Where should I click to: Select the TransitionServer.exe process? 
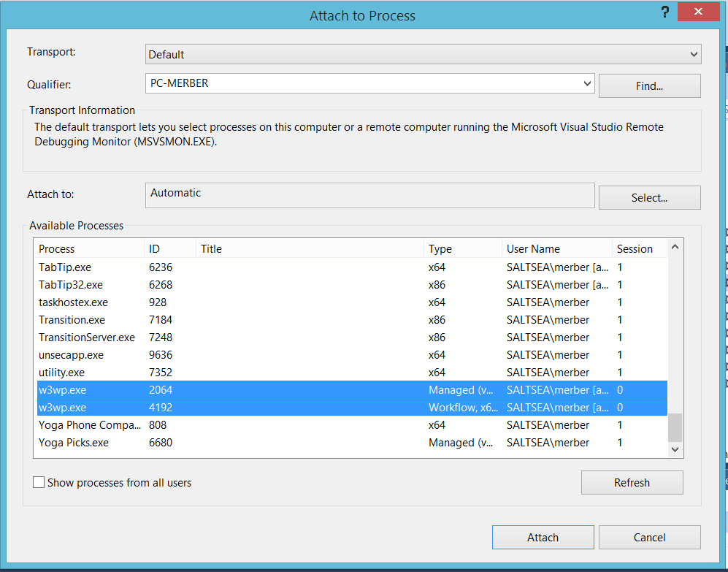point(351,338)
